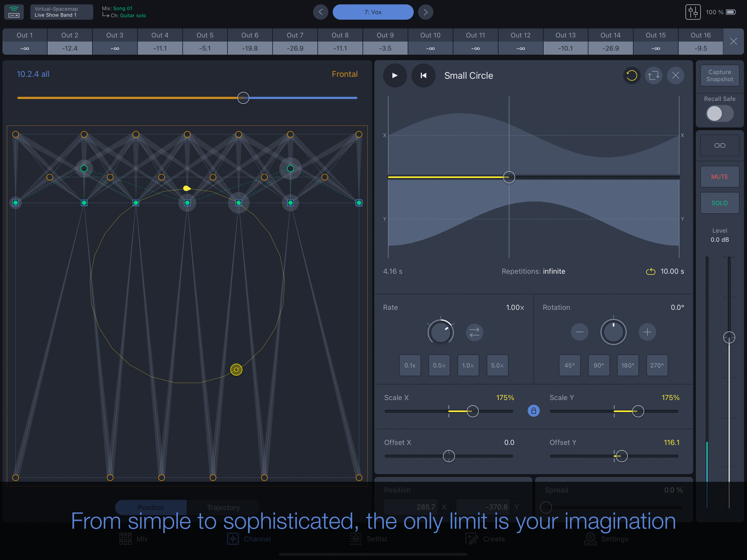This screenshot has width=747, height=560.
Task: Set rotation preset to 45°
Action: (569, 366)
